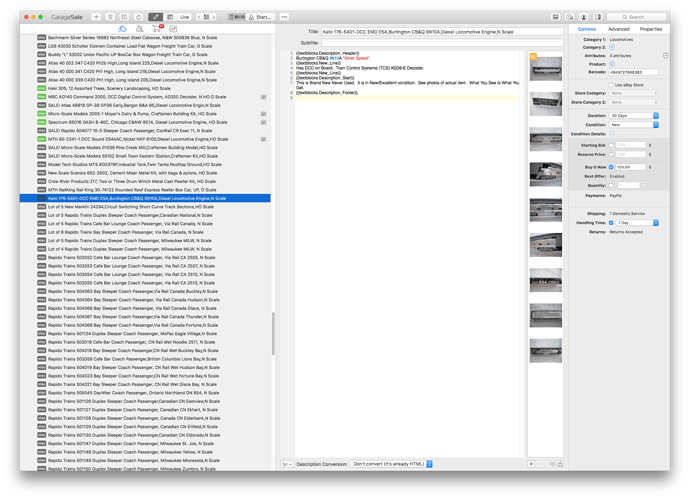Switch to the Advanced tab
690x499 pixels.
pyautogui.click(x=619, y=29)
